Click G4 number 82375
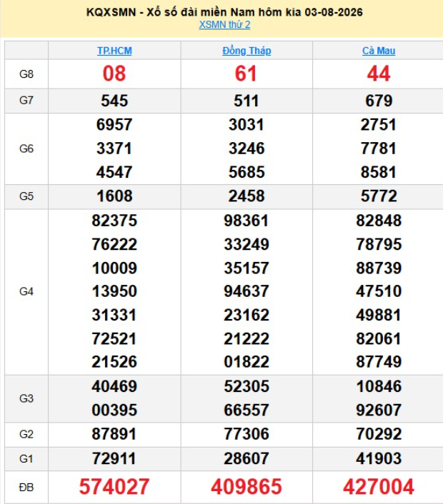This screenshot has width=443, height=504. (x=114, y=221)
